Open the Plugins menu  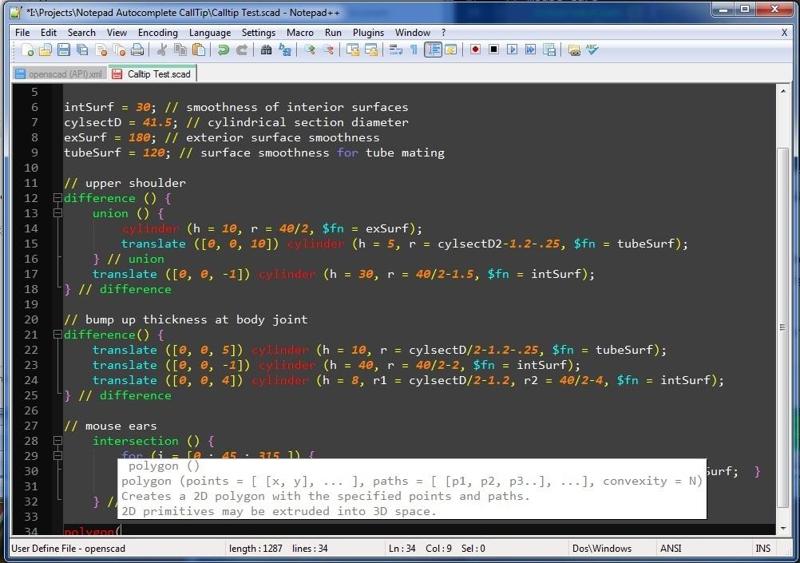pyautogui.click(x=368, y=32)
